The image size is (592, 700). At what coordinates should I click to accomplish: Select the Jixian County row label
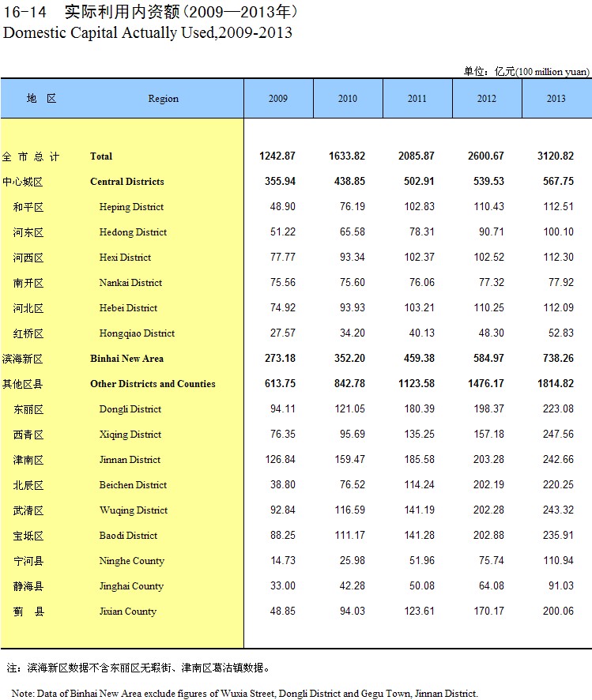click(128, 612)
